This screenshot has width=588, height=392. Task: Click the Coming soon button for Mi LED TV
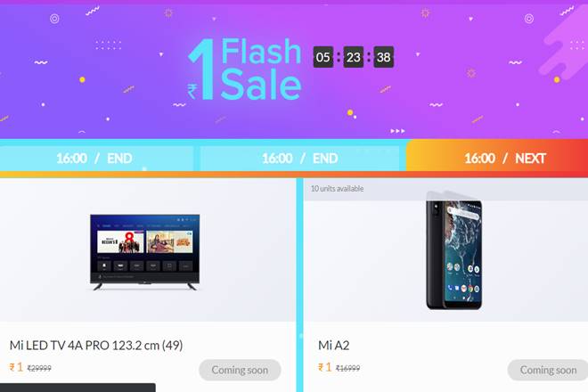(240, 370)
